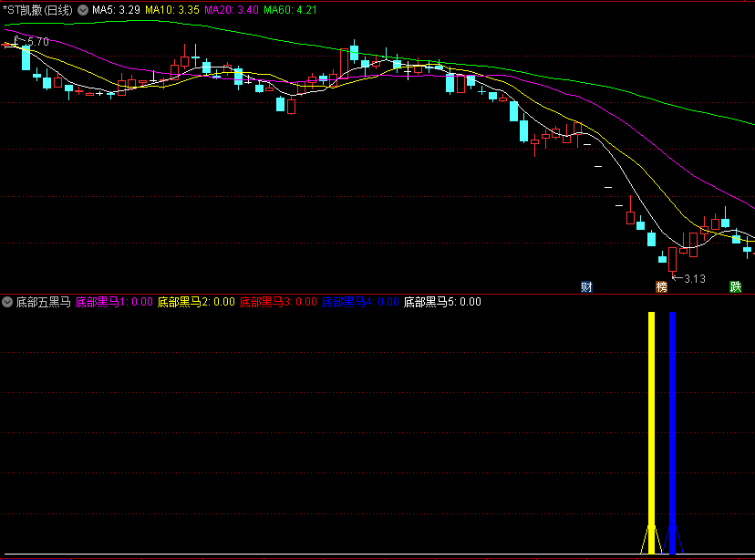Click the MA20: 3.40 label
Viewport: 755px width, 560px height.
232,10
